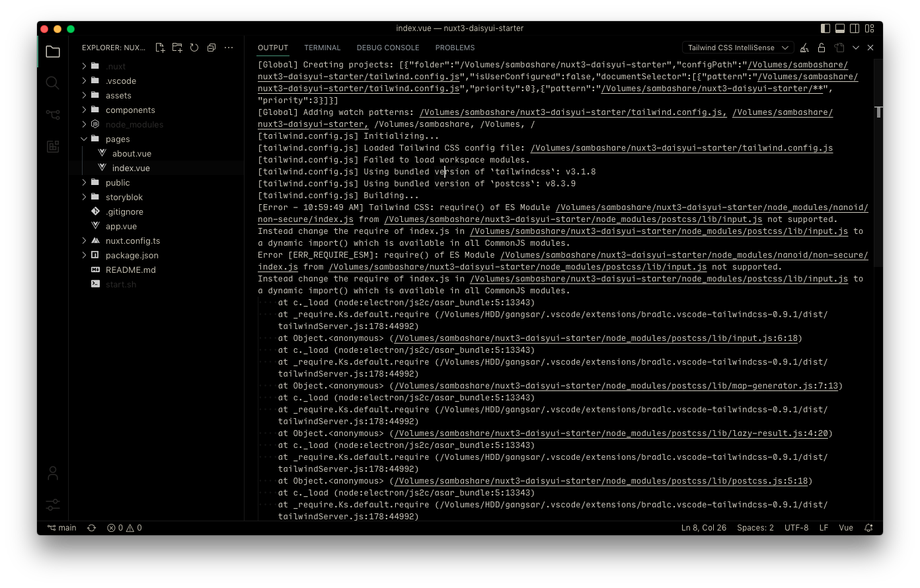Expand the node_modules folder

[x=84, y=124]
